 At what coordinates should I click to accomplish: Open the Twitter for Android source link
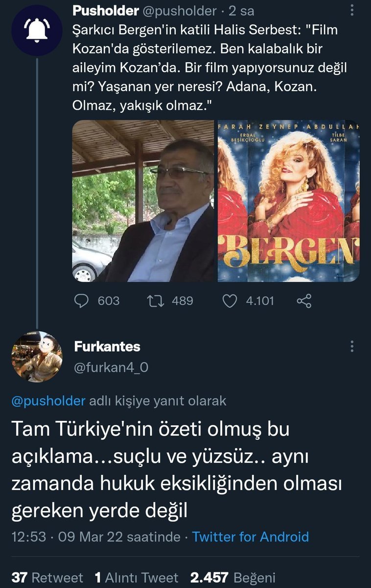pyautogui.click(x=250, y=537)
